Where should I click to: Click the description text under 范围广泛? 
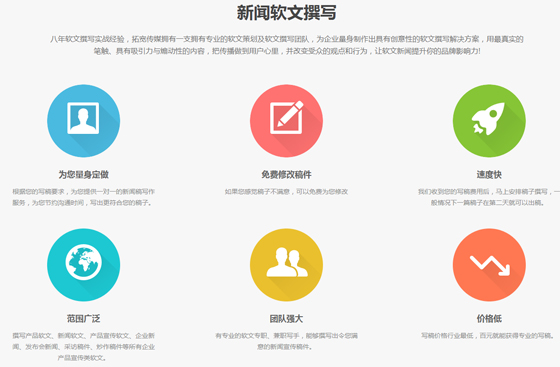84,347
